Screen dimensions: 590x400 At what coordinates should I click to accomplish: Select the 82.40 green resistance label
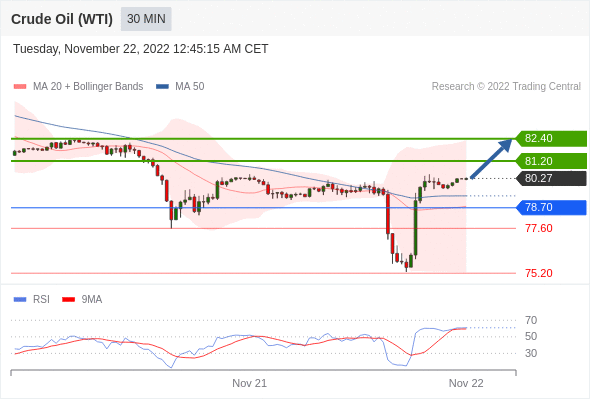[x=551, y=138]
